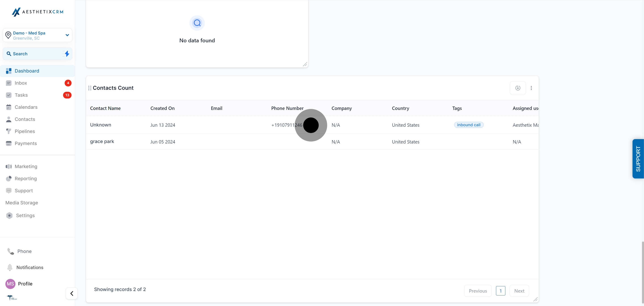
Task: Click the inbound call tag
Action: pos(468,125)
